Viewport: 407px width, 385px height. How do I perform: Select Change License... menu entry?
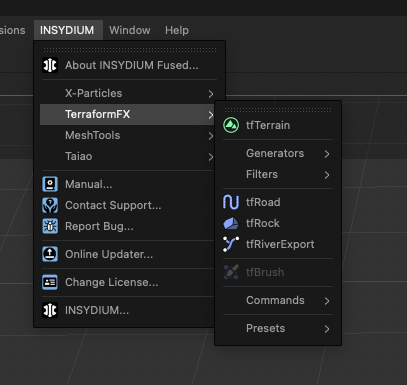(127, 282)
